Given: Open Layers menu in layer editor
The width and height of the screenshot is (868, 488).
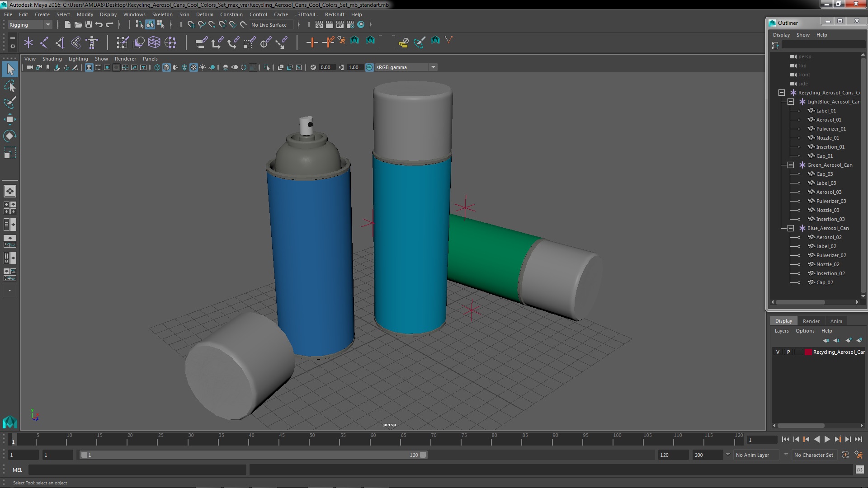Looking at the screenshot, I should [x=781, y=331].
